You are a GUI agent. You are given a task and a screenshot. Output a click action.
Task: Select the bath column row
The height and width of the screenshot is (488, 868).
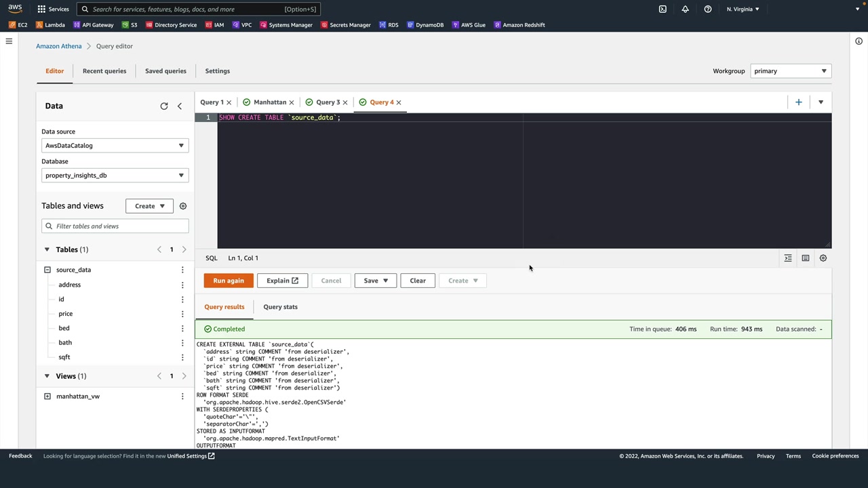coord(65,343)
